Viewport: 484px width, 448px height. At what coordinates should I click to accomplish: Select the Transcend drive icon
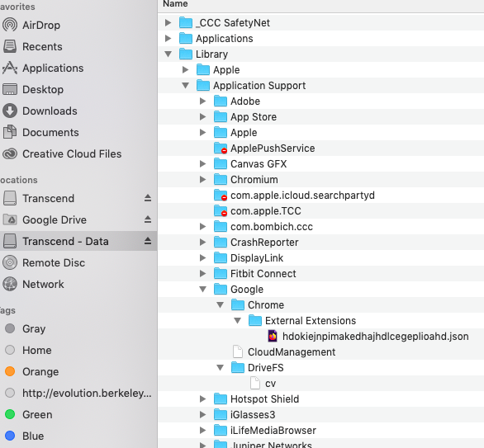coord(10,198)
